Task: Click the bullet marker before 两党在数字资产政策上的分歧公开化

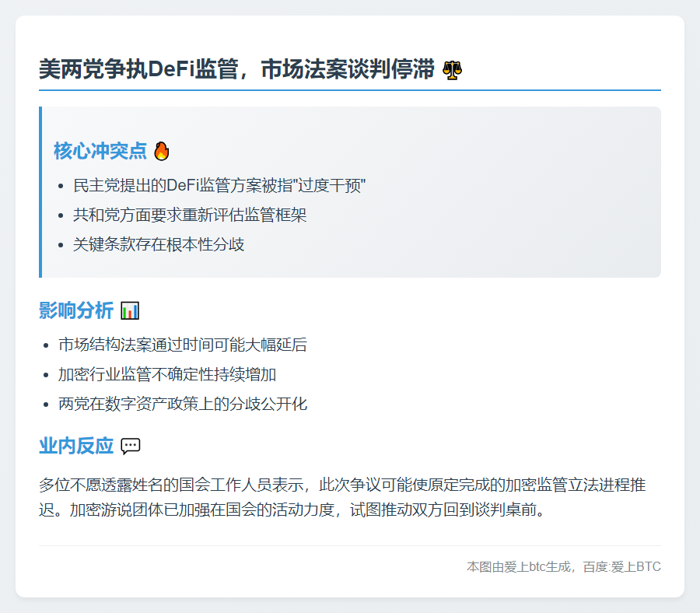Action: pyautogui.click(x=47, y=405)
